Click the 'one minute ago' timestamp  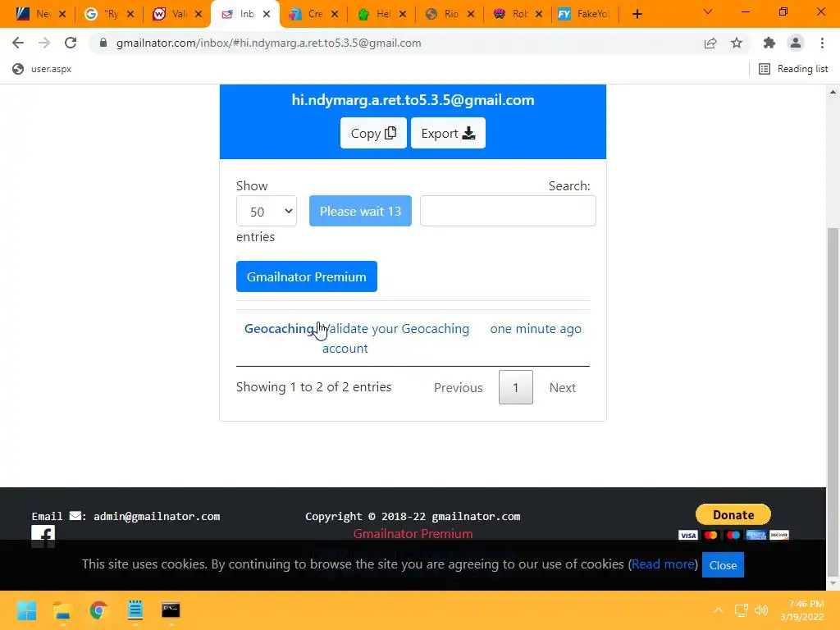(535, 328)
